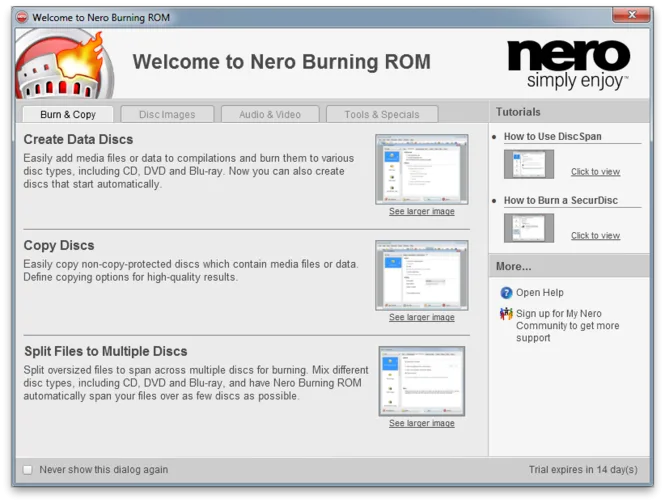
Task: Enable Never show this dialog again checkbox
Action: (28, 469)
